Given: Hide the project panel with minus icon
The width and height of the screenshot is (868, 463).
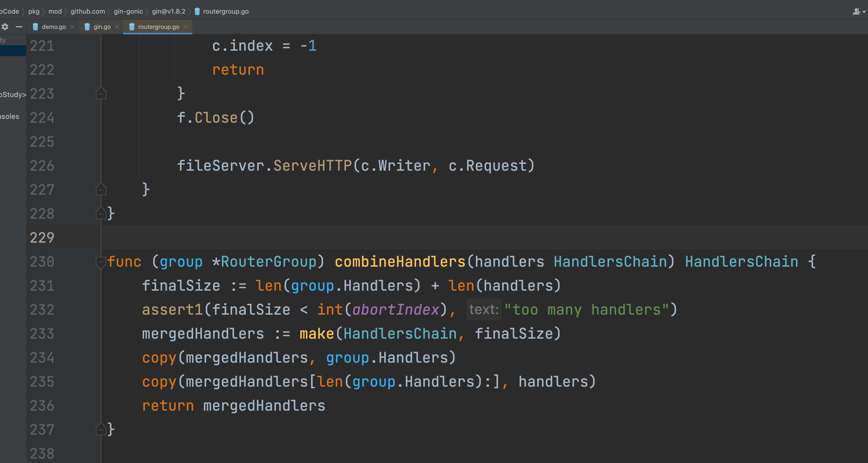Looking at the screenshot, I should pos(19,27).
